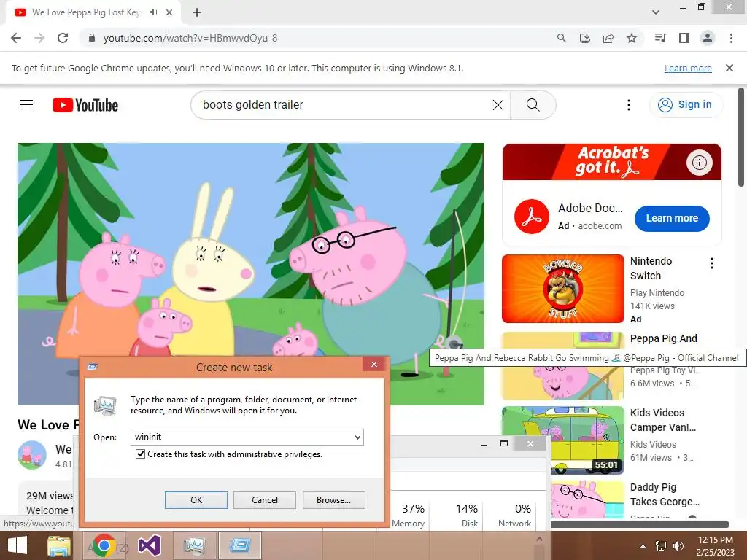
Task: Open File Explorer from the taskbar
Action: tap(59, 545)
